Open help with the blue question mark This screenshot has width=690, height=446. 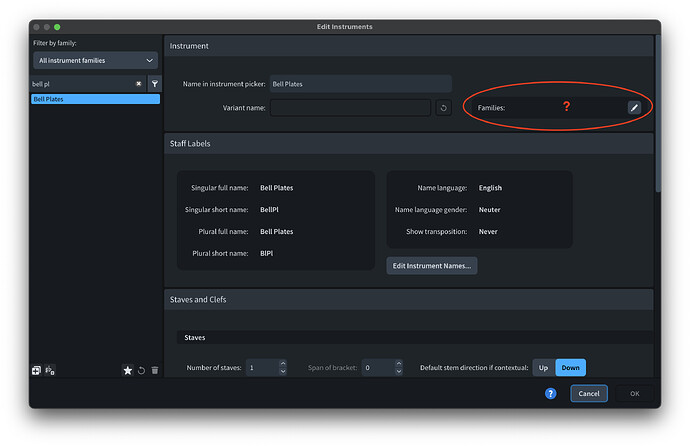551,393
